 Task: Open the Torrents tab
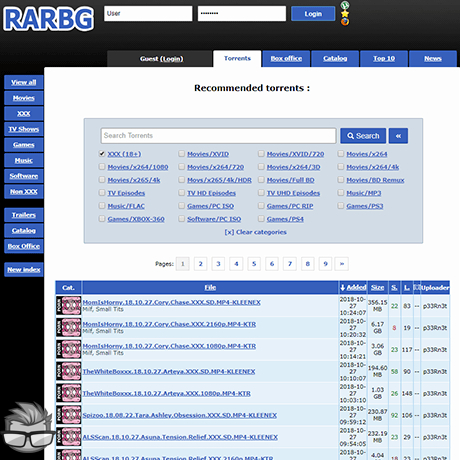pyautogui.click(x=237, y=59)
